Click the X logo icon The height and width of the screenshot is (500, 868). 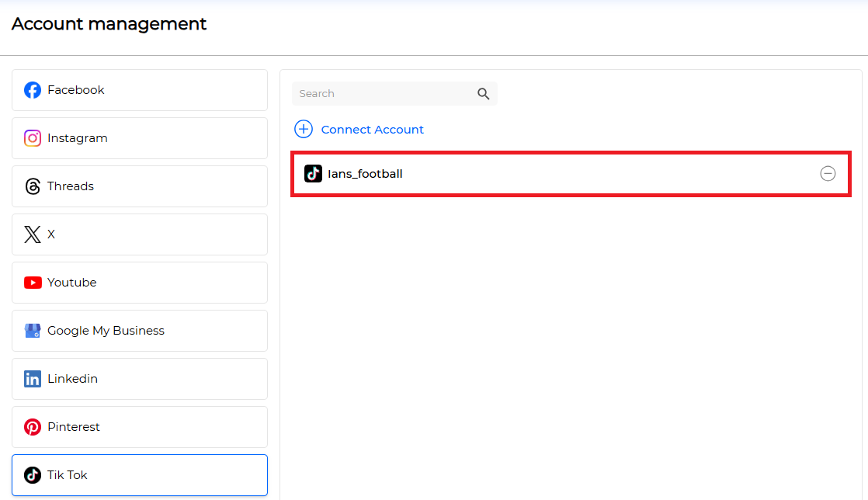(x=33, y=234)
